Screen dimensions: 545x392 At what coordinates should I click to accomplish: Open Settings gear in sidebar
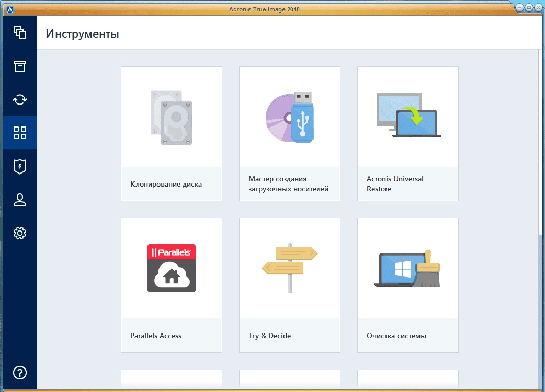pyautogui.click(x=20, y=233)
